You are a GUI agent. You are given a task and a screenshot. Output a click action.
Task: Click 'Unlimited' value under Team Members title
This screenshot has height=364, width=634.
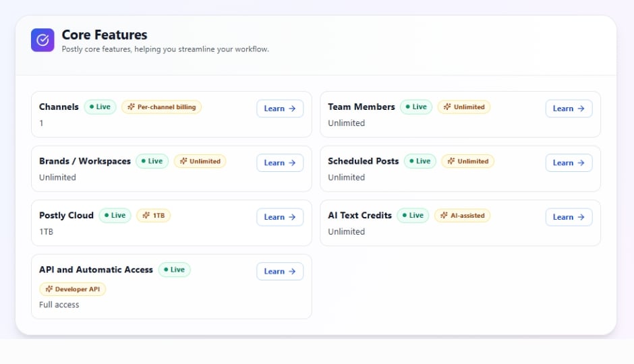(347, 123)
